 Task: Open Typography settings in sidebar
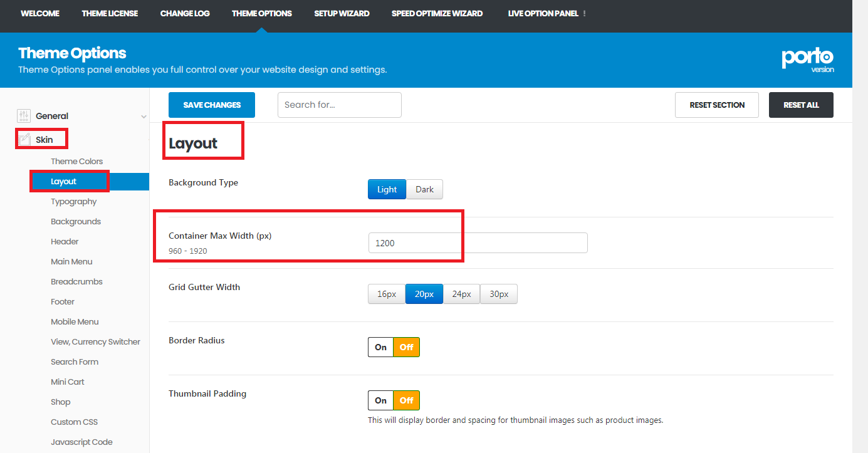73,201
